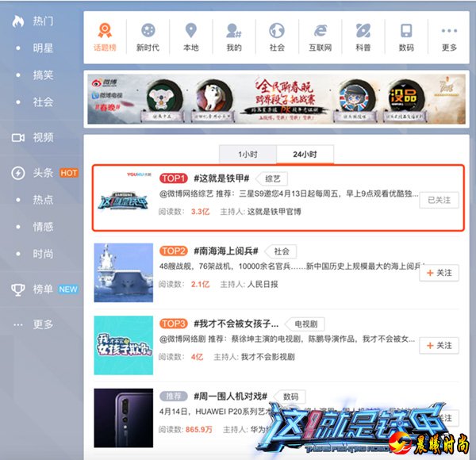
Task: Click the 综艺 tag on TOP1
Action: click(272, 178)
